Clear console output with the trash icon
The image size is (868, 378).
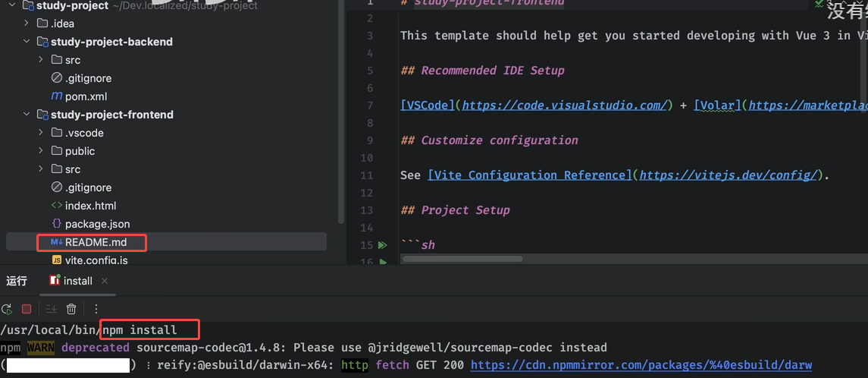[x=71, y=309]
